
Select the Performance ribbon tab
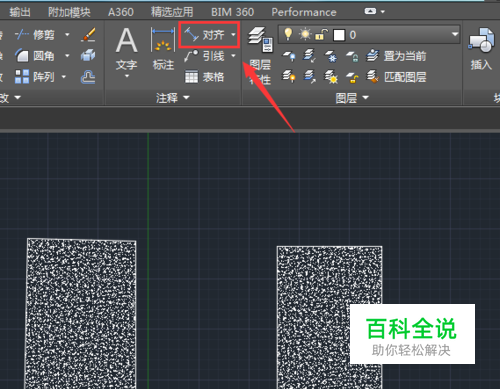click(x=304, y=12)
